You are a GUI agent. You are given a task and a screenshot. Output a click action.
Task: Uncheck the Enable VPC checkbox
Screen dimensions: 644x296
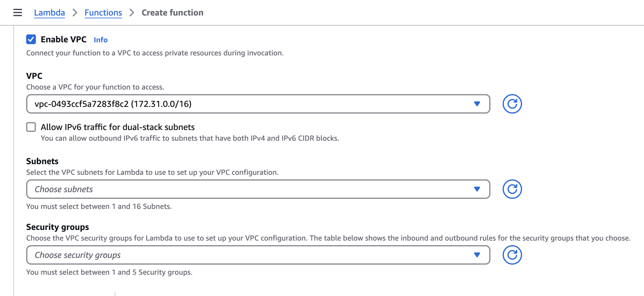[31, 39]
